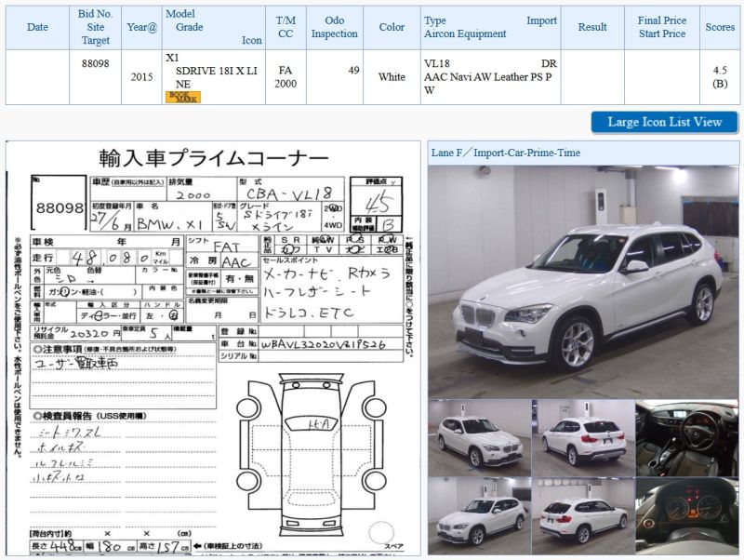Screen dimensions: 744x560
Task: Click the Result column header
Action: tap(592, 27)
